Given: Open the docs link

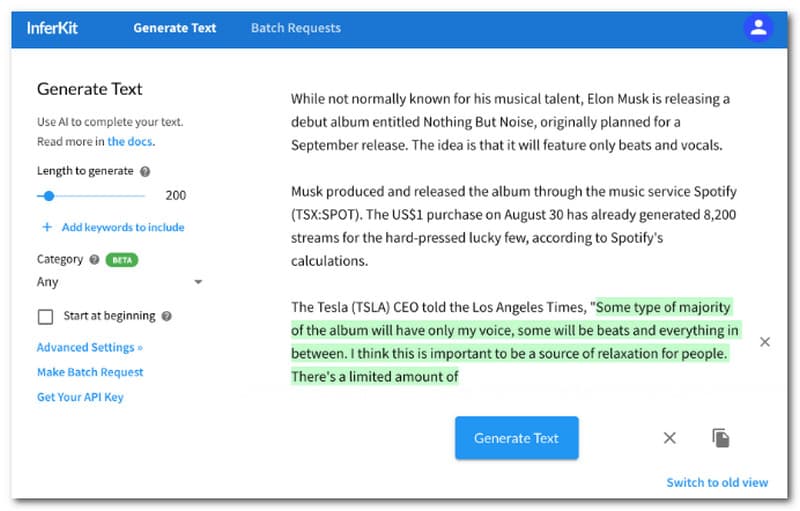Looking at the screenshot, I should pyautogui.click(x=130, y=142).
